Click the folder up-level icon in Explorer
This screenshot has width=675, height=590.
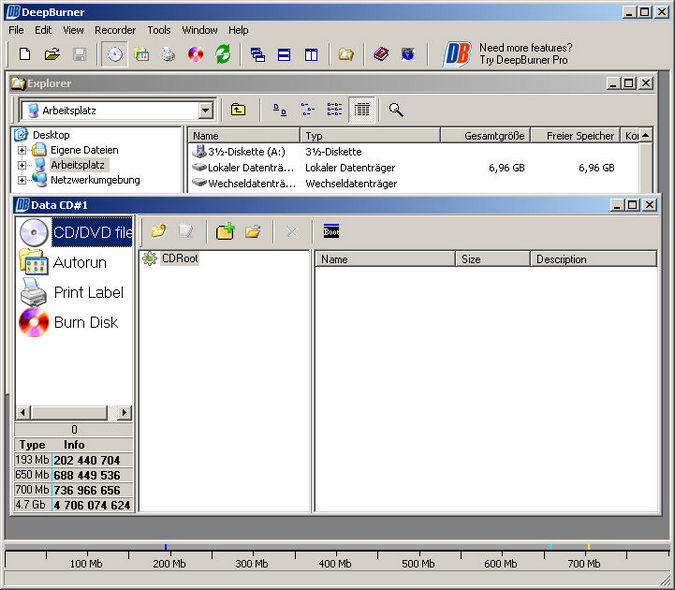[x=238, y=110]
